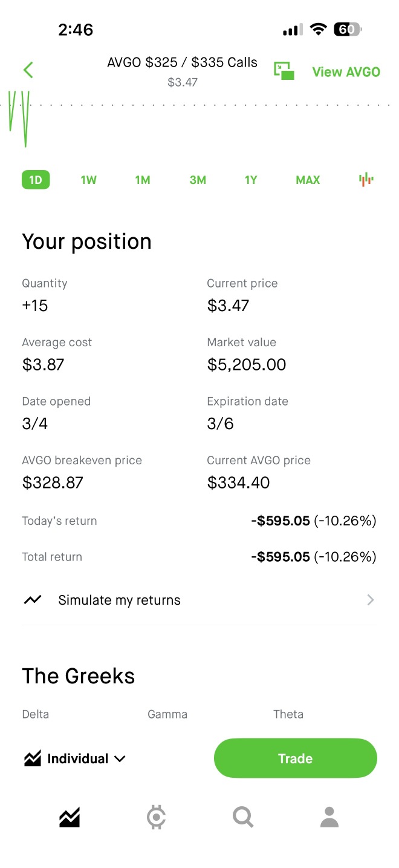Viewport: 399px width, 868px height.
Task: Switch to the candlestick chart icon
Action: (x=366, y=180)
